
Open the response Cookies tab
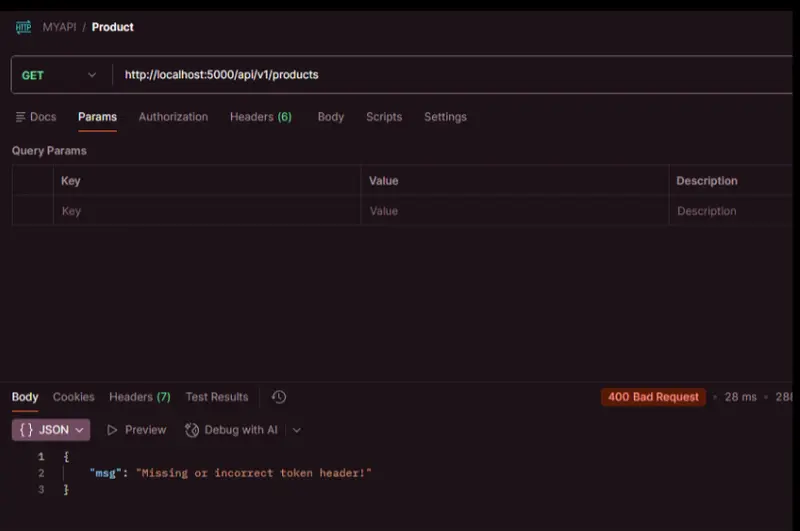tap(74, 397)
